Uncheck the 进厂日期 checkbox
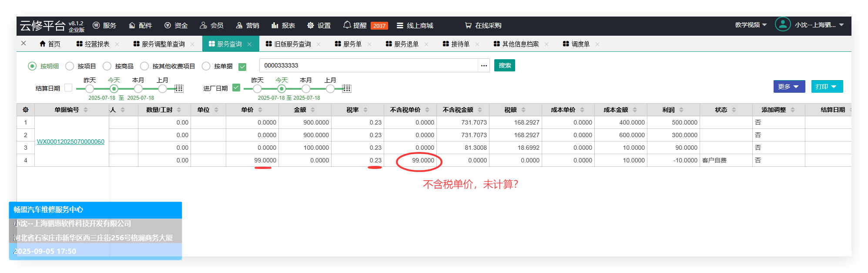868x273 pixels. point(236,88)
